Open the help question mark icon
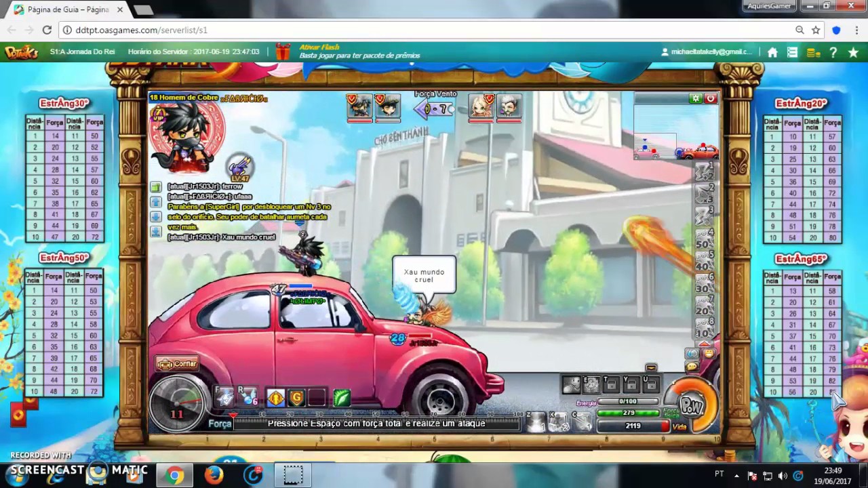 coord(833,52)
